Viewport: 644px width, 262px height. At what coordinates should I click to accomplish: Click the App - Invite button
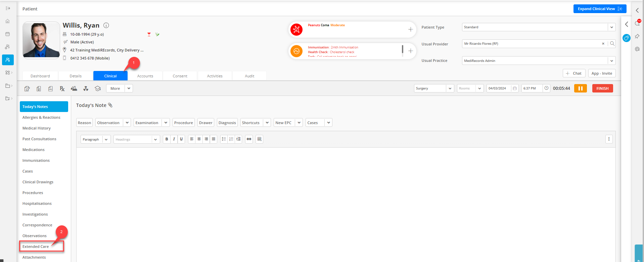coord(602,73)
